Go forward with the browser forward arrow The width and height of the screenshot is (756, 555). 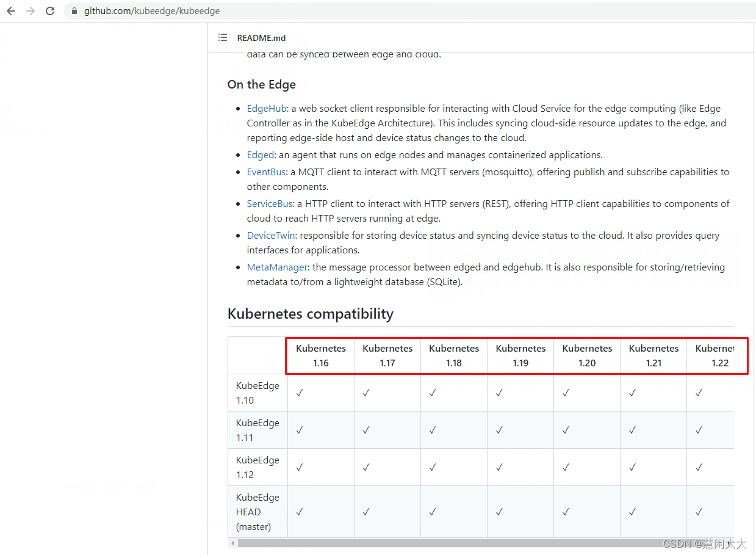[x=31, y=11]
